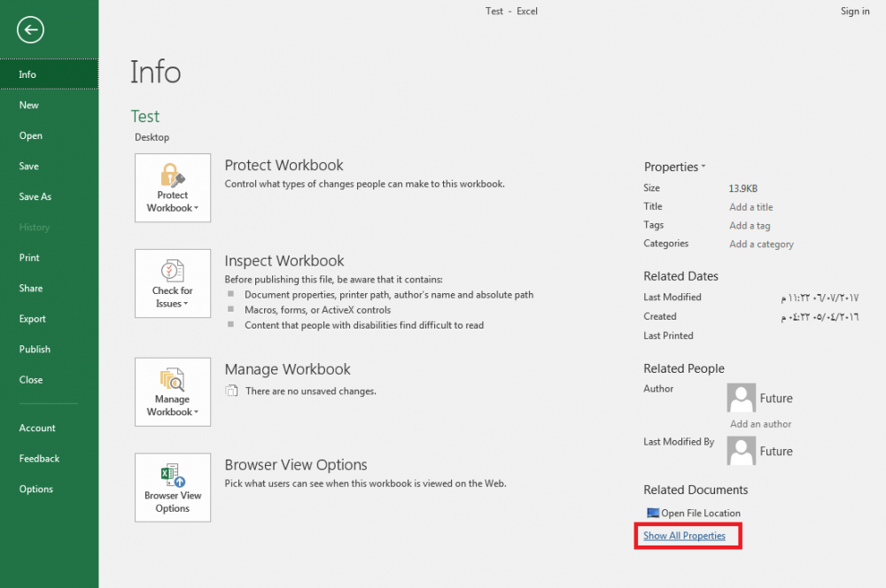Open Options in the sidebar
886x588 pixels.
49,489
